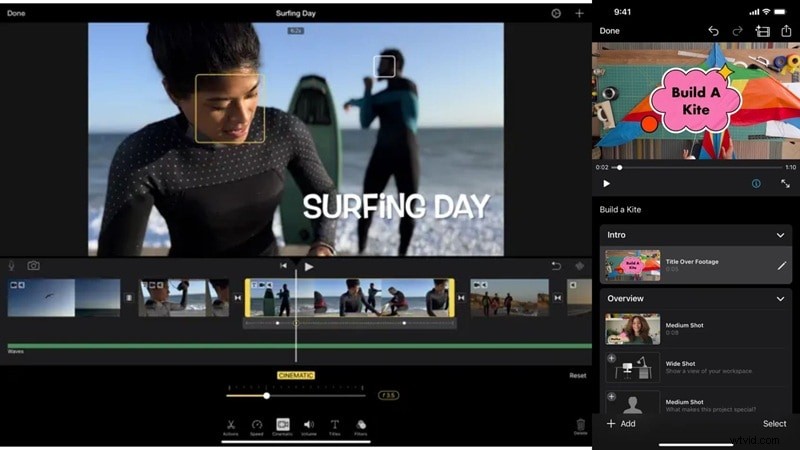The height and width of the screenshot is (450, 800).
Task: Select the green Waves audio track
Action: tap(299, 346)
